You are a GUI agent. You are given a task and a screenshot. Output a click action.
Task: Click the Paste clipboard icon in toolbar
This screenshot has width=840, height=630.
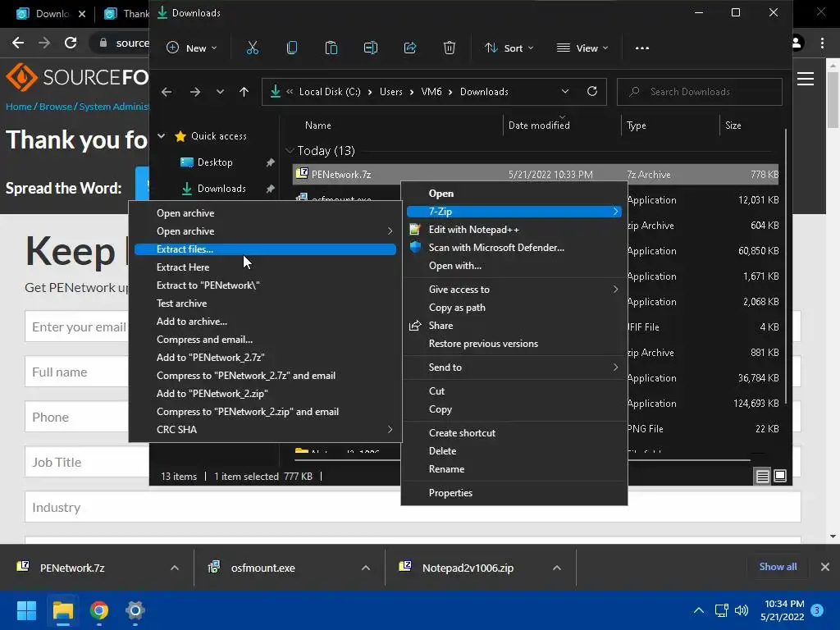coord(331,48)
